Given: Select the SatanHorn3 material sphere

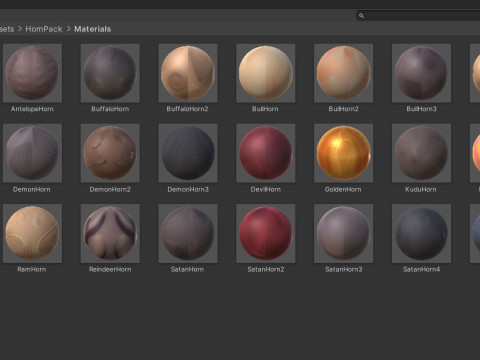Looking at the screenshot, I should 343,233.
